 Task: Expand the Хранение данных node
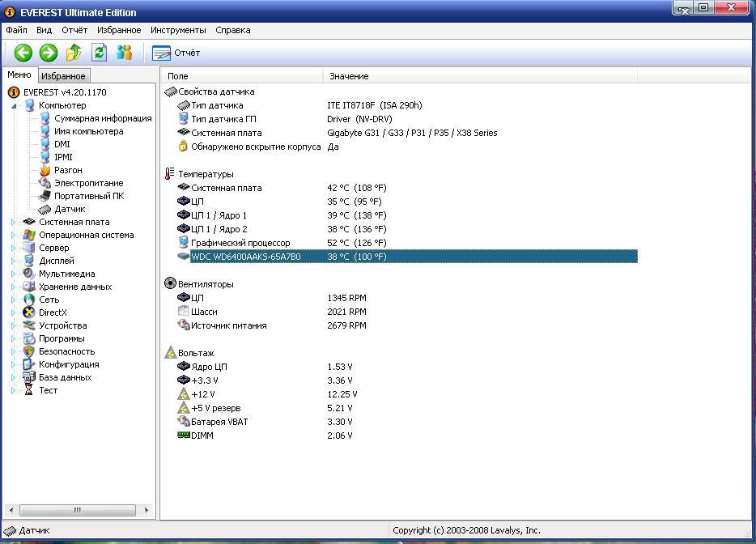coord(14,287)
